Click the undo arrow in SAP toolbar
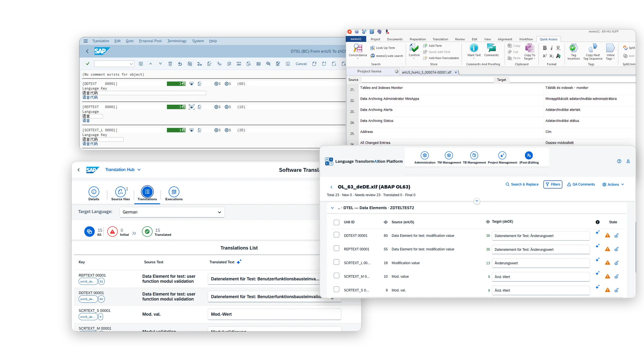This screenshot has height=364, width=644. 180,64
